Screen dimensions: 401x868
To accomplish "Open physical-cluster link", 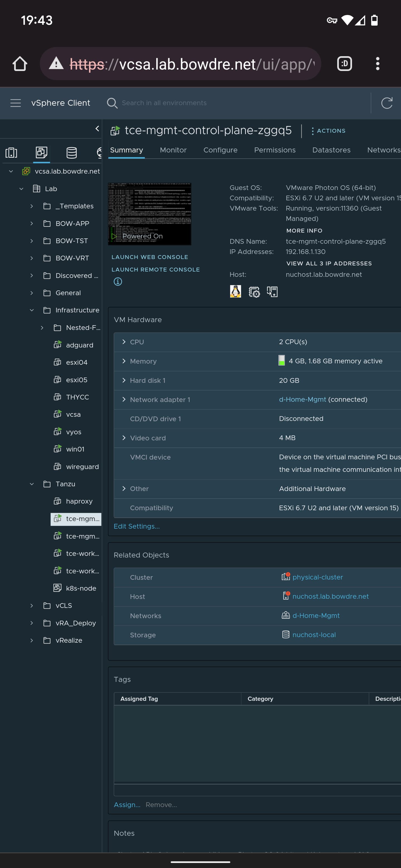I will tap(317, 577).
